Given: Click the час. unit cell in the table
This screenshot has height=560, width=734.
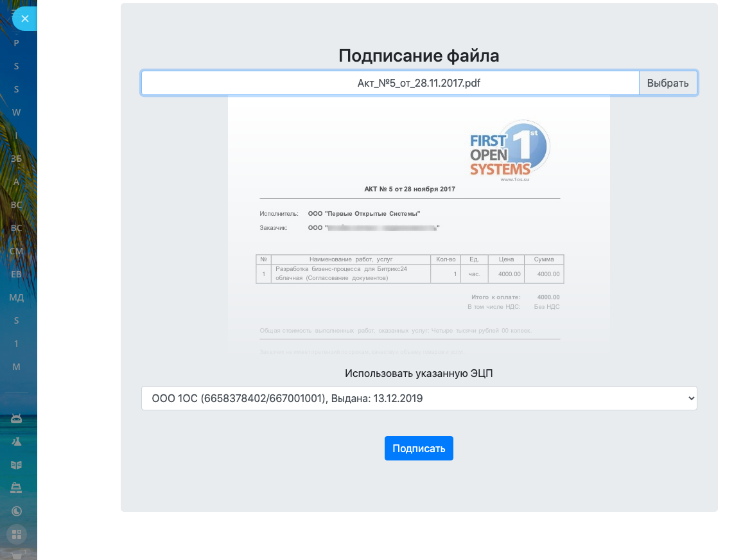Looking at the screenshot, I should [474, 274].
